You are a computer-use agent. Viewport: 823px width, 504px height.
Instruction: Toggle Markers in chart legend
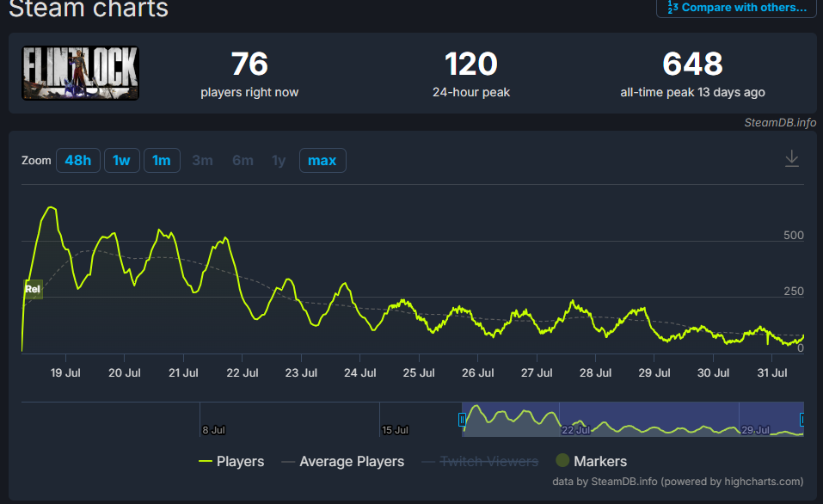[x=591, y=461]
